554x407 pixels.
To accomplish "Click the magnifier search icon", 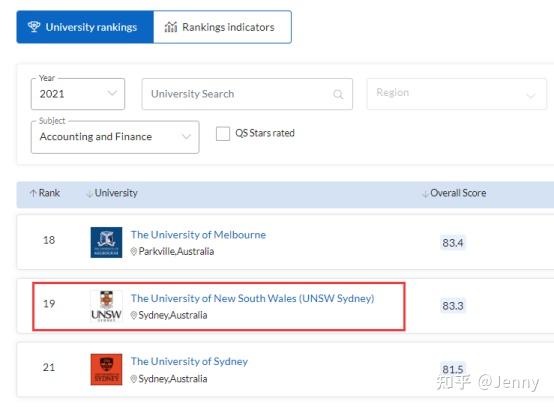I will click(338, 94).
